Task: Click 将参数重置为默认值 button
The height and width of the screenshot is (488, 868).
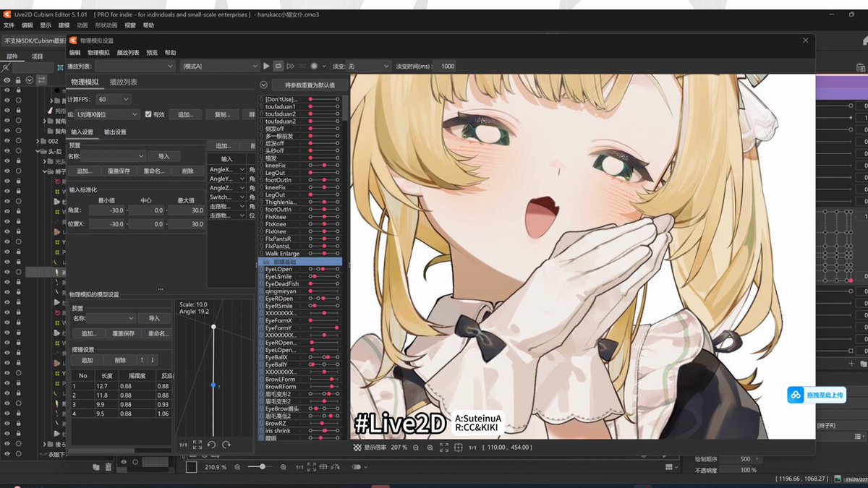Action: [310, 85]
